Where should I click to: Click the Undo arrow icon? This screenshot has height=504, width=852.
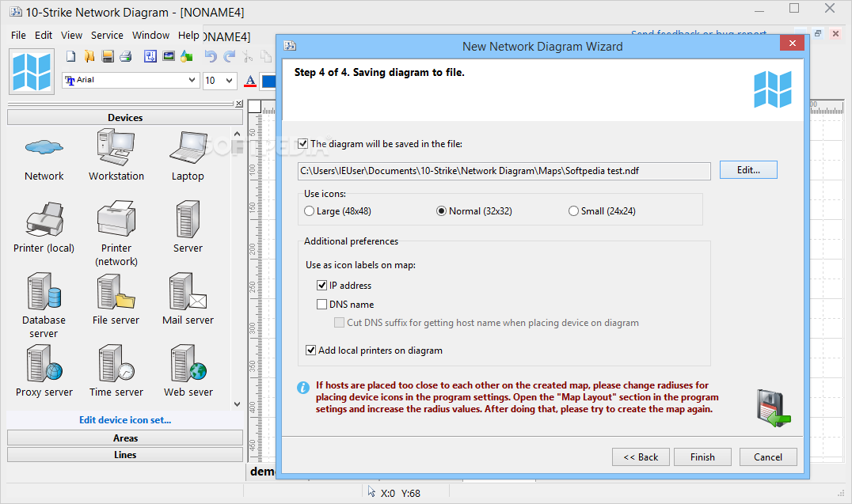[211, 56]
